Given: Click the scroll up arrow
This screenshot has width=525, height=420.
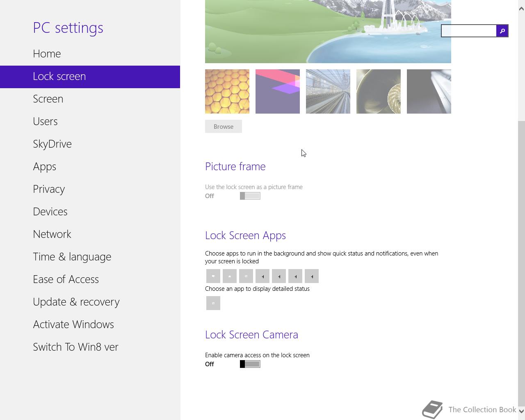Looking at the screenshot, I should [x=521, y=9].
